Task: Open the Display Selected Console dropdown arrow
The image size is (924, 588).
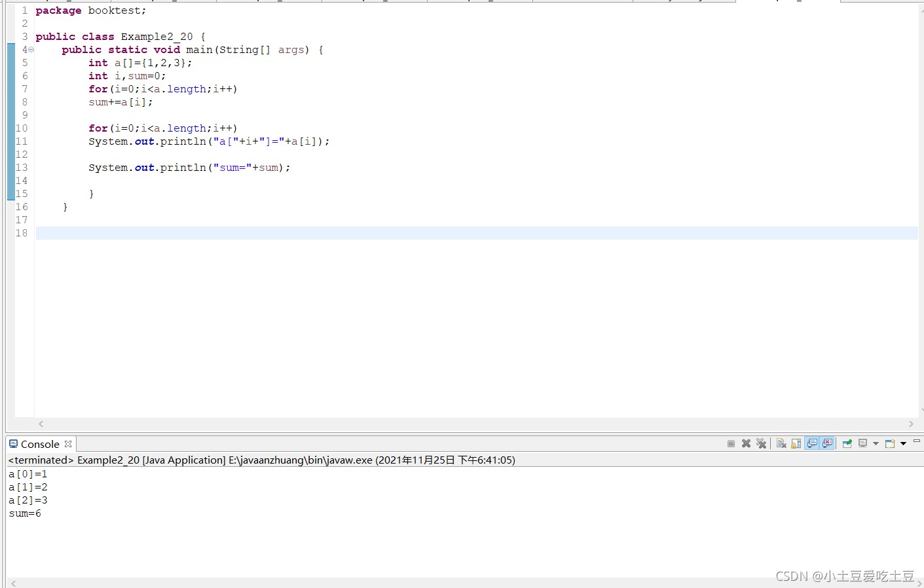Action: point(876,443)
